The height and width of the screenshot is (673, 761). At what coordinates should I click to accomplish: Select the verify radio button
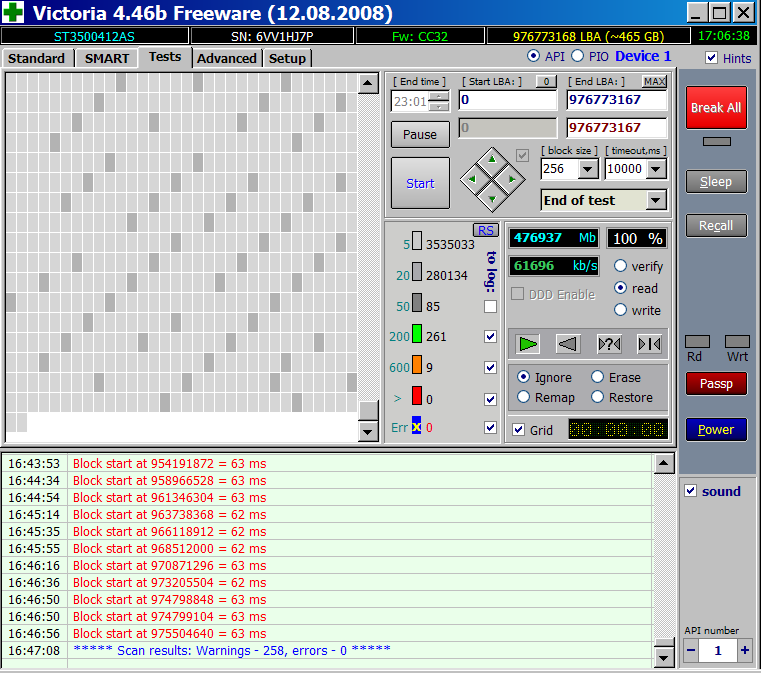click(x=621, y=266)
